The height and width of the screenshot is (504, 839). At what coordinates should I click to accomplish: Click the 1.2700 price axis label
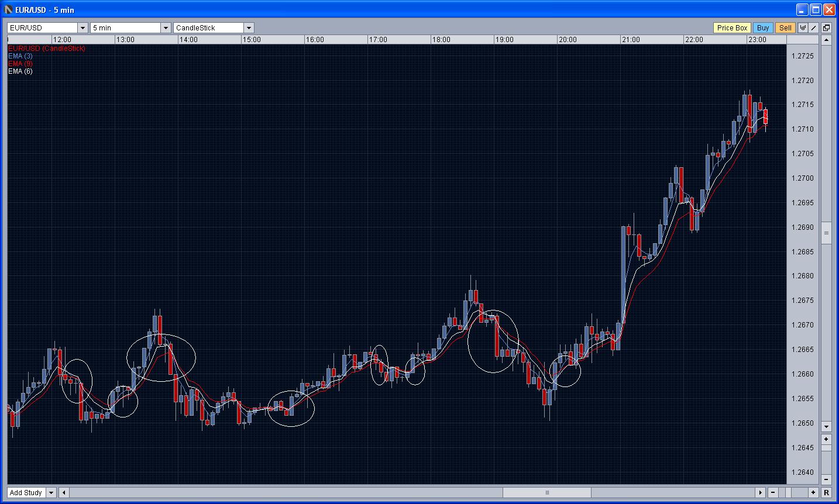point(802,178)
